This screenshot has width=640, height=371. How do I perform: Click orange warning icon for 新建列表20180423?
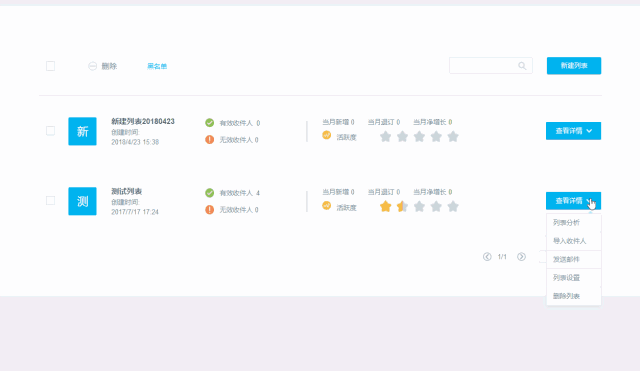[209, 140]
